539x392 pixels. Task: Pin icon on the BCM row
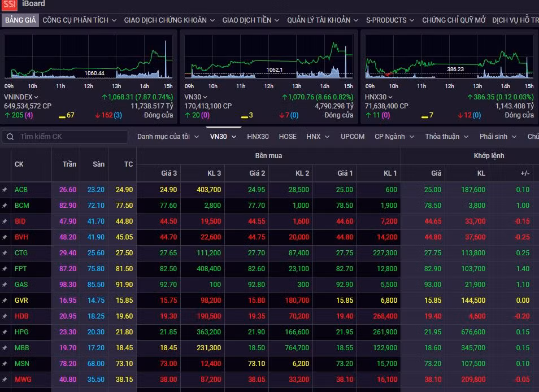pos(5,206)
